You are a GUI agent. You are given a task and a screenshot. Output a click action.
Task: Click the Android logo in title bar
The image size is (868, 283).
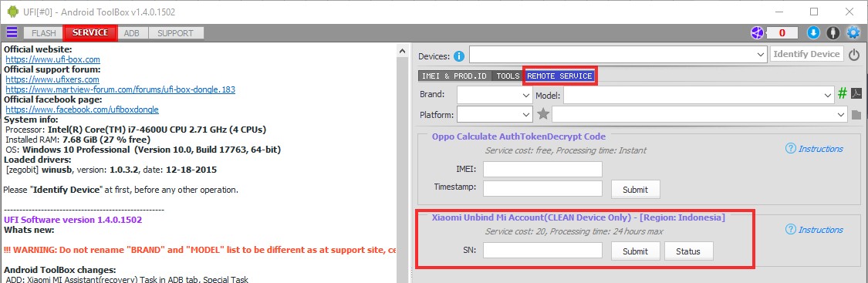pos(12,12)
